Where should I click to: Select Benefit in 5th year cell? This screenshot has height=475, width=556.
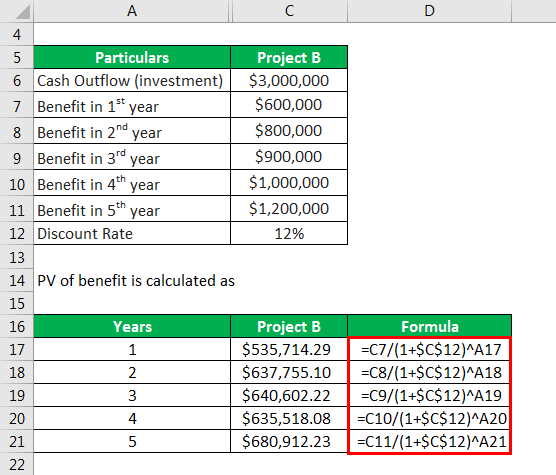coord(132,209)
